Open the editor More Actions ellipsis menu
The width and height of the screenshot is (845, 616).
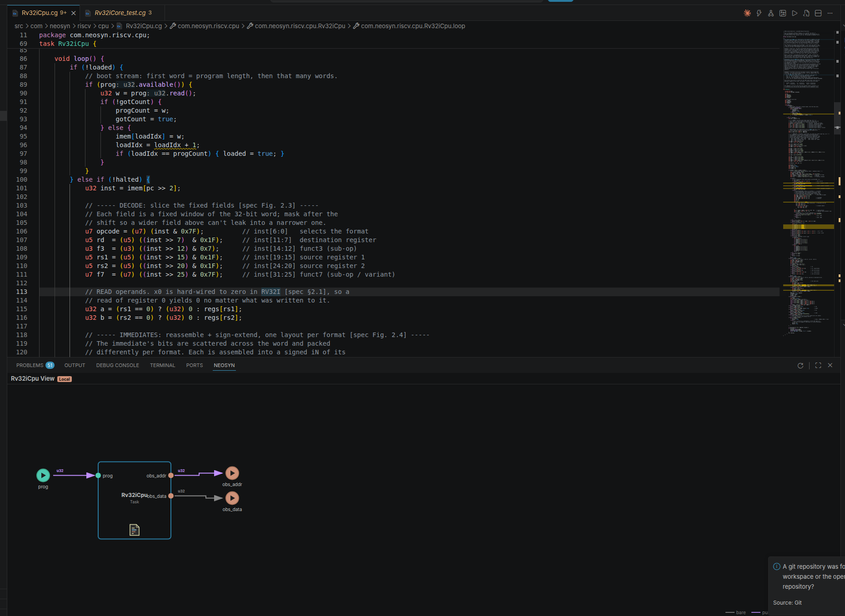click(x=830, y=13)
